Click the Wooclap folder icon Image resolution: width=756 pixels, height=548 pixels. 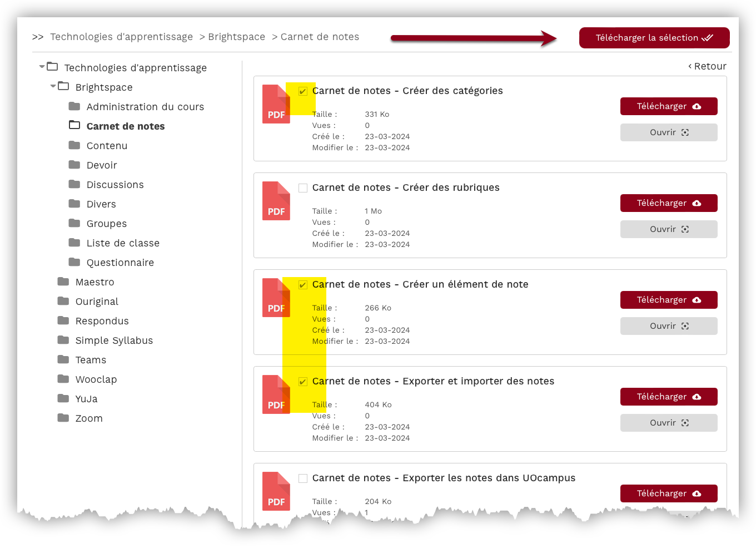click(x=63, y=379)
